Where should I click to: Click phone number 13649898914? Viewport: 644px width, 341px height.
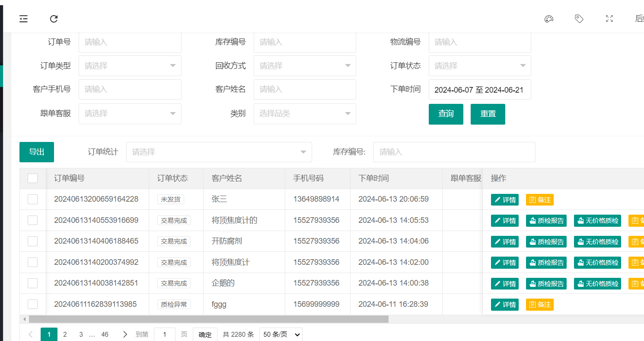316,199
